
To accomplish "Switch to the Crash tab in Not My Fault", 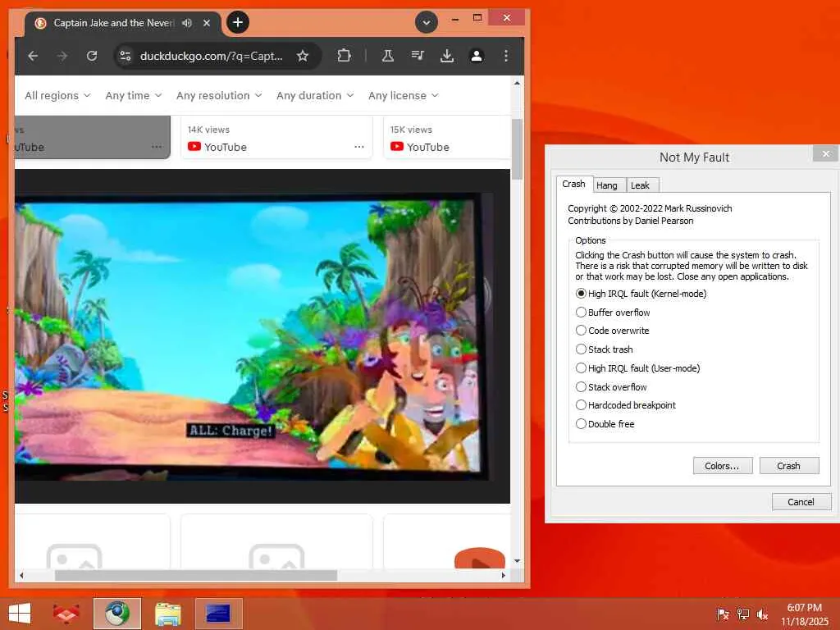I will pos(573,184).
